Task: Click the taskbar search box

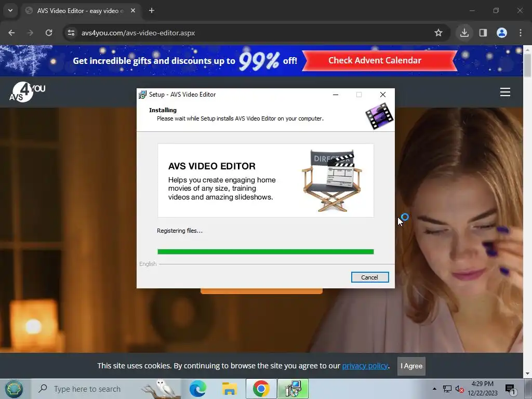Action: click(106, 389)
